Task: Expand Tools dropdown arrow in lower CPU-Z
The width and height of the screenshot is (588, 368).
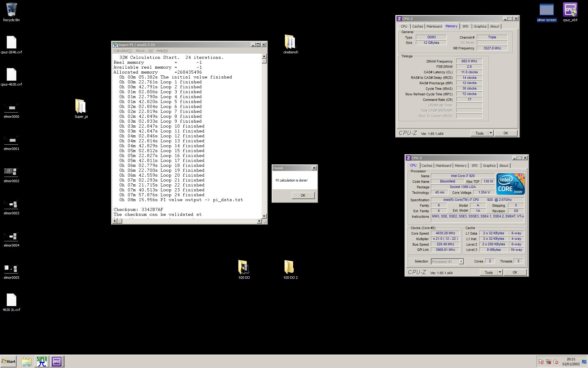Action: tap(500, 272)
